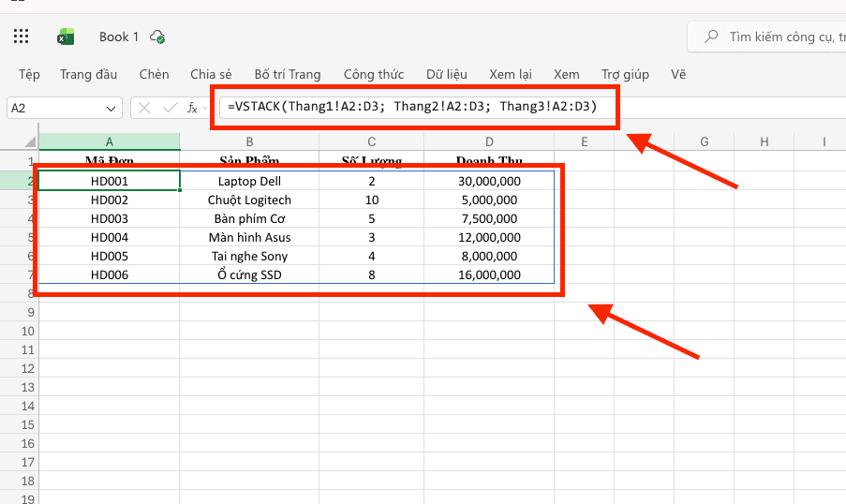Click the cloud saved status icon

coord(157,37)
